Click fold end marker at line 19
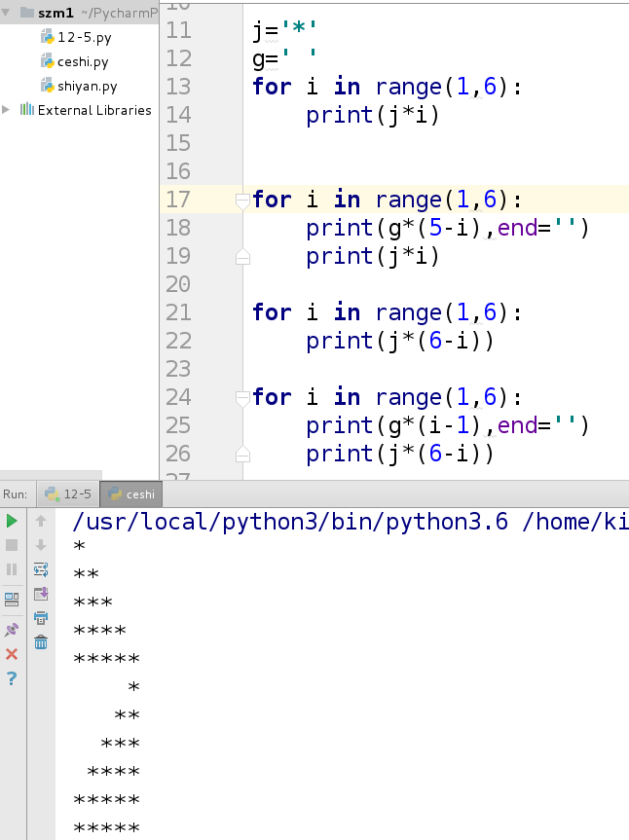This screenshot has height=840, width=629. 242,257
